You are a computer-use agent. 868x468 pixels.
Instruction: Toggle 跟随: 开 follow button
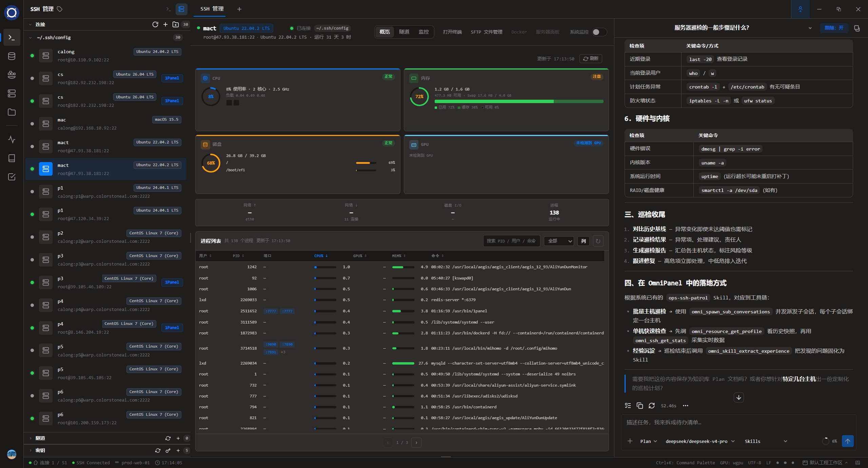(834, 28)
